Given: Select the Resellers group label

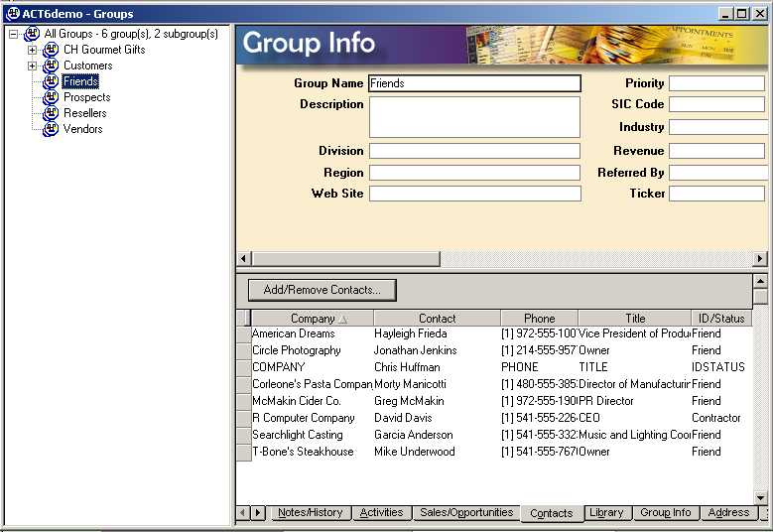Looking at the screenshot, I should coord(84,113).
